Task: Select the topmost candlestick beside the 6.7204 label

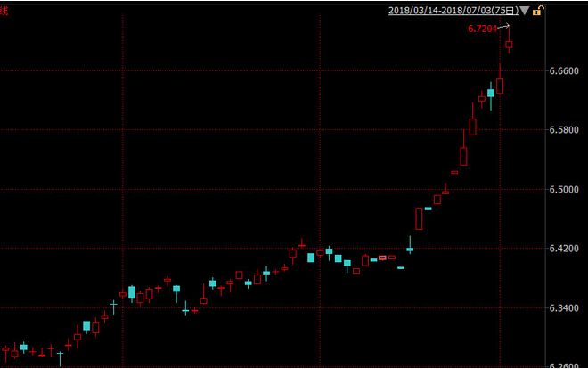Action: (509, 45)
